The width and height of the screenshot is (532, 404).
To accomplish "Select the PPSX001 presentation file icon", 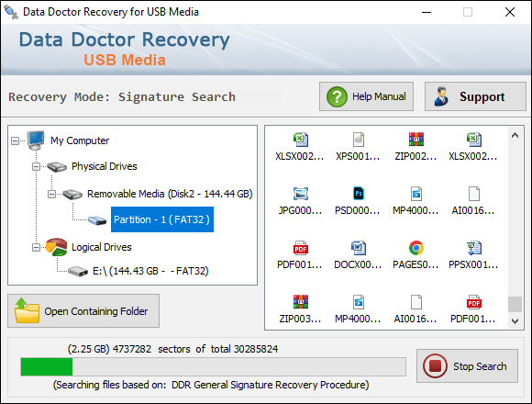I will [473, 248].
